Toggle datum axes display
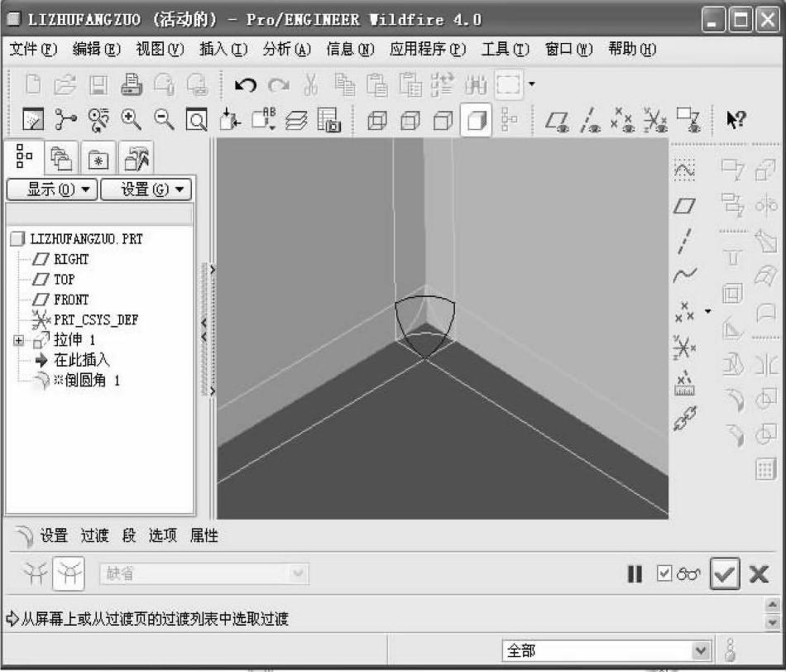Image resolution: width=786 pixels, height=672 pixels. coord(590,120)
